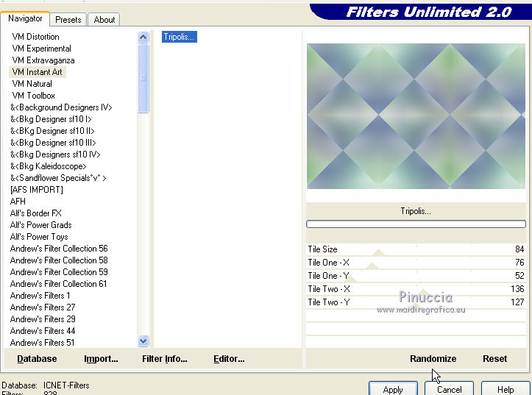Viewport: 532px width, 395px height.
Task: Select &<Bkg Designer sf10 III> category
Action: click(x=53, y=143)
